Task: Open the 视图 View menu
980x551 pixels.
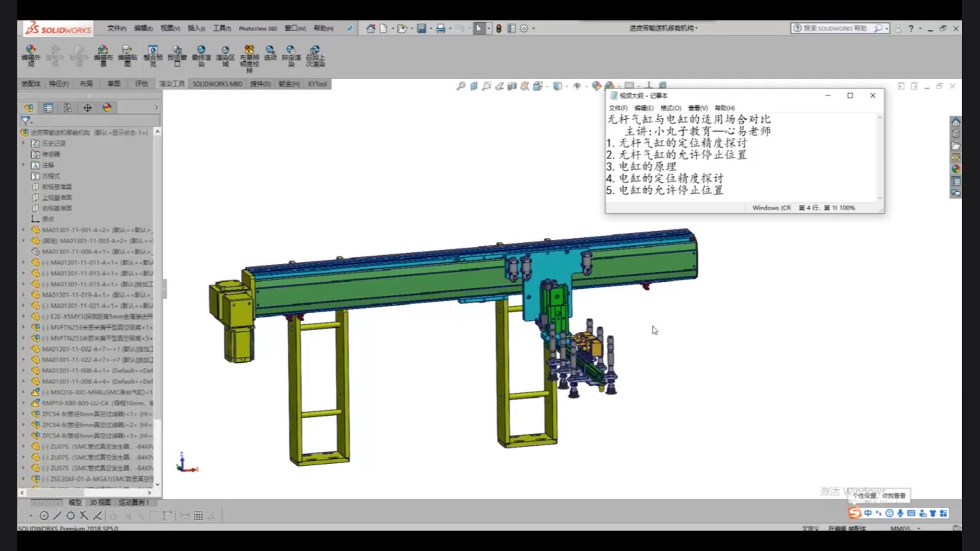Action: [x=170, y=29]
